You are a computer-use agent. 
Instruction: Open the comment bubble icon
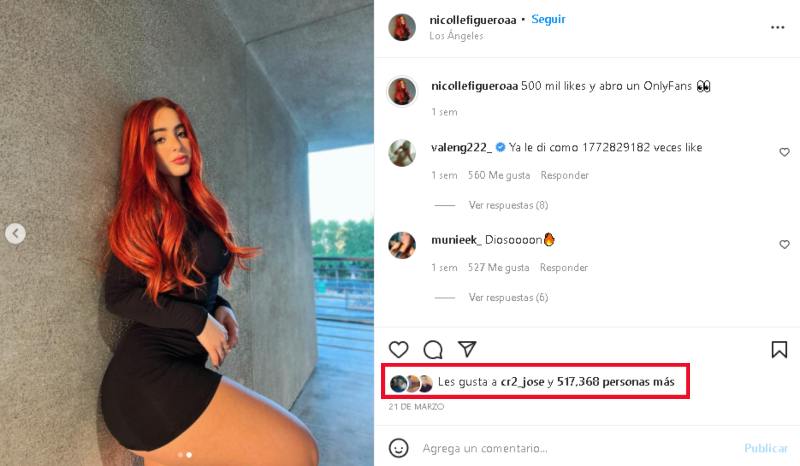(433, 350)
